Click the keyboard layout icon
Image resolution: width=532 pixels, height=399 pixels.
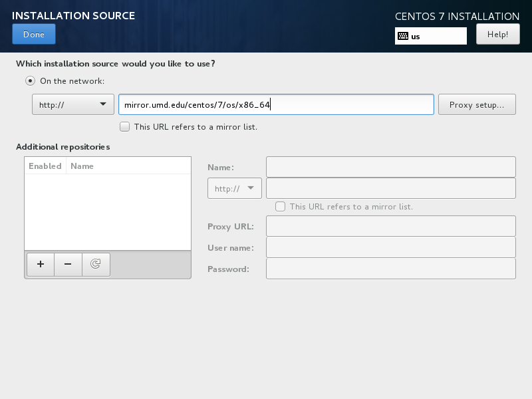click(x=402, y=36)
